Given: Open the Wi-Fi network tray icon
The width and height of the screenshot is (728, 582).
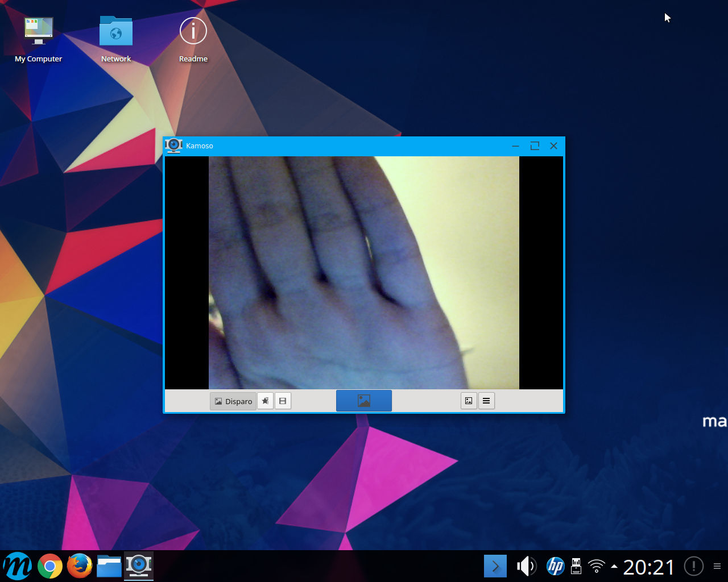Looking at the screenshot, I should click(x=596, y=566).
